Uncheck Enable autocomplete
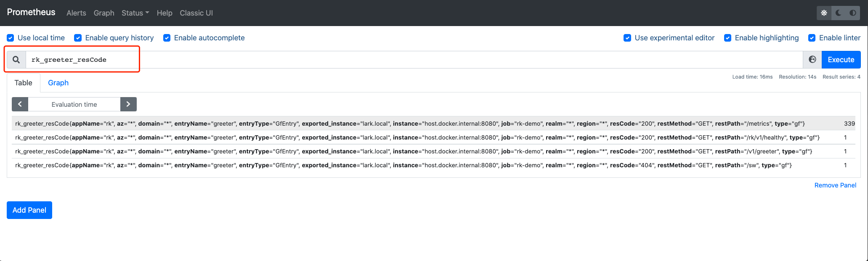 coord(167,38)
